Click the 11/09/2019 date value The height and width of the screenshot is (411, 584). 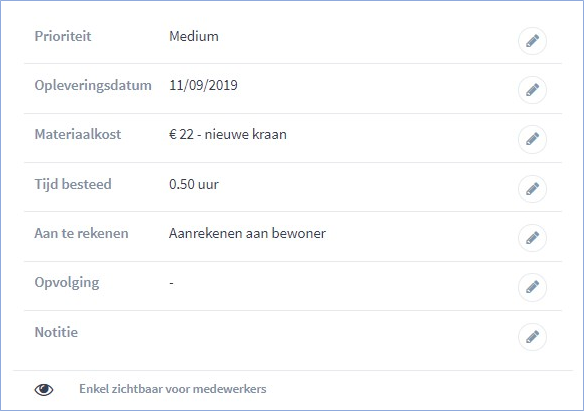(x=203, y=85)
